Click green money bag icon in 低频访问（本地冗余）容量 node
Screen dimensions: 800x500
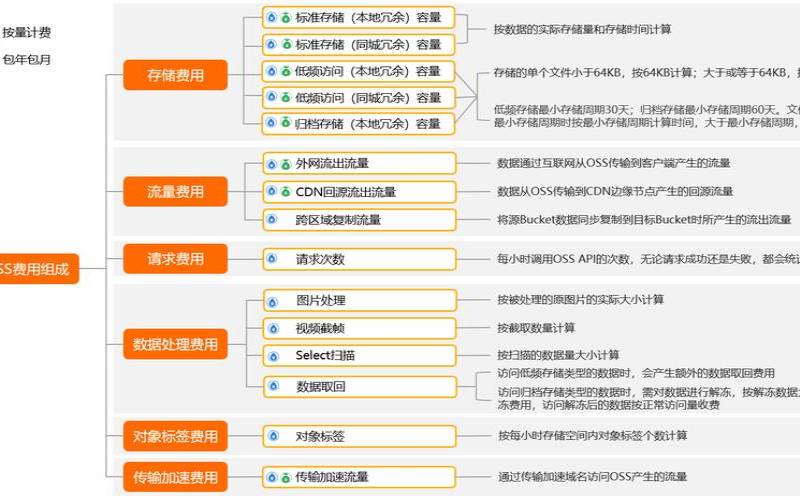tap(286, 71)
